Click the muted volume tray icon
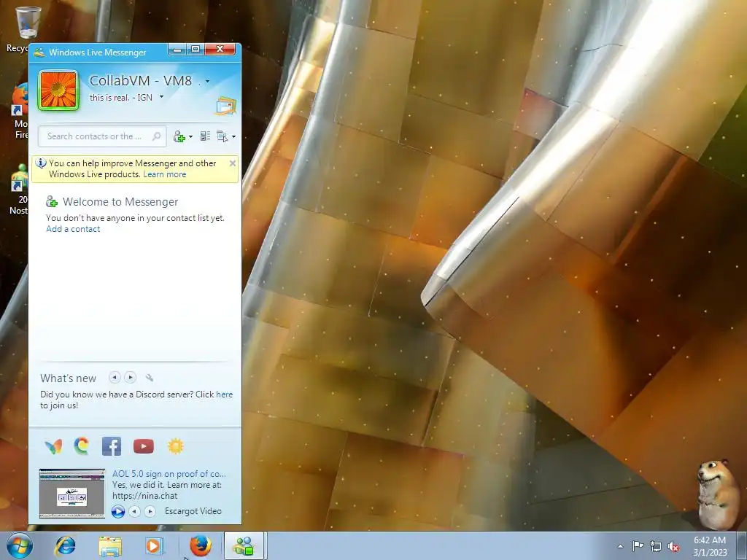747x560 pixels. (673, 547)
